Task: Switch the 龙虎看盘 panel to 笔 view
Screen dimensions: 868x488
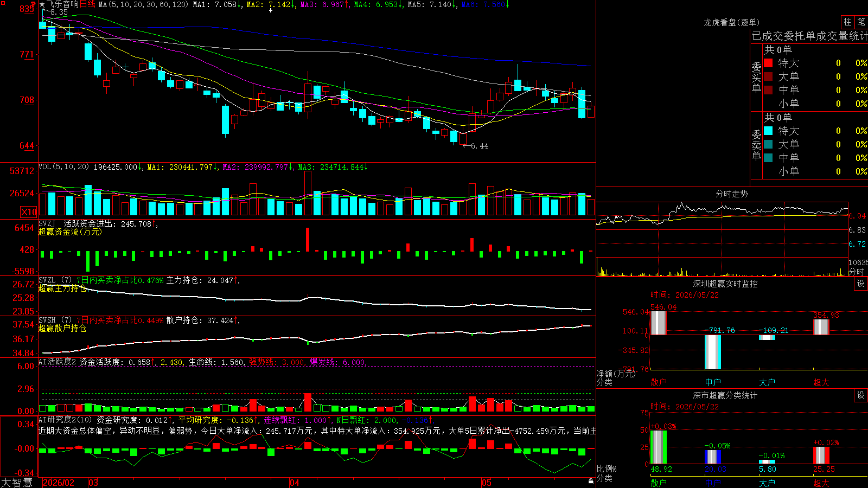Action: point(861,22)
